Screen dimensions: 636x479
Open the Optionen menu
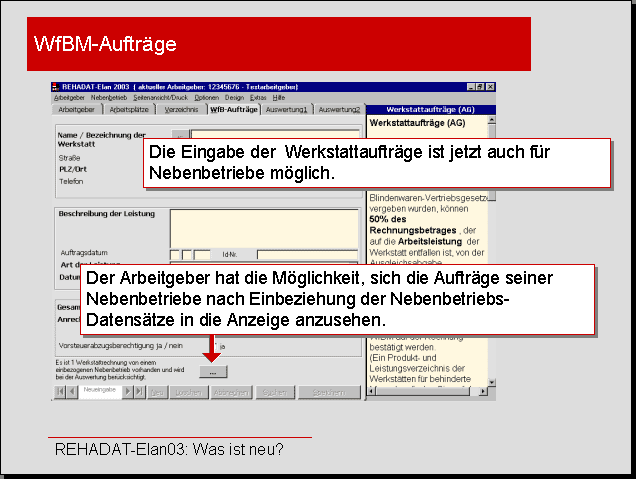tap(207, 98)
